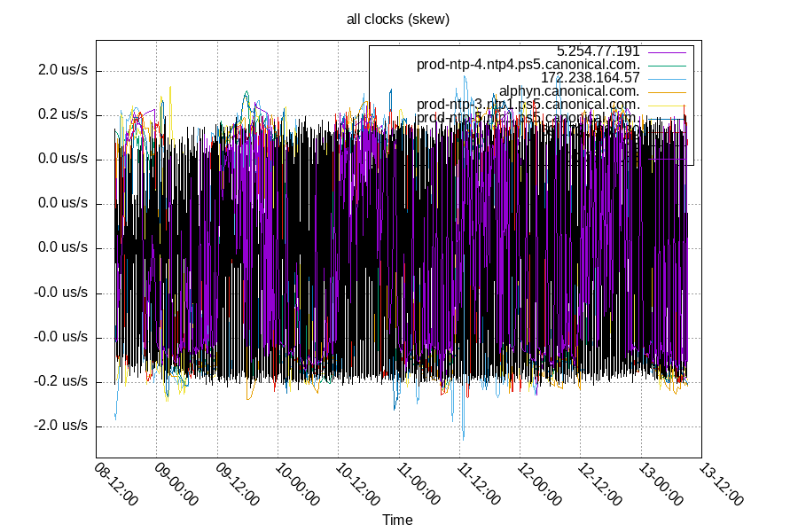The width and height of the screenshot is (798, 532).
Task: Click the "09-00:00" time tick label
Action: (x=176, y=484)
